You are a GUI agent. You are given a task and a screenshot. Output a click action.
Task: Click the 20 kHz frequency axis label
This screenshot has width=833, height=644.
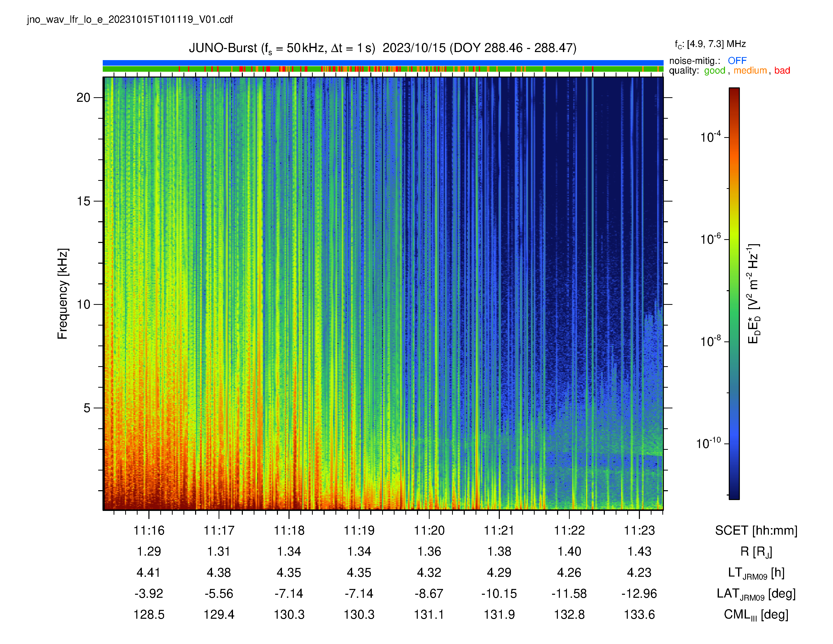pos(83,98)
